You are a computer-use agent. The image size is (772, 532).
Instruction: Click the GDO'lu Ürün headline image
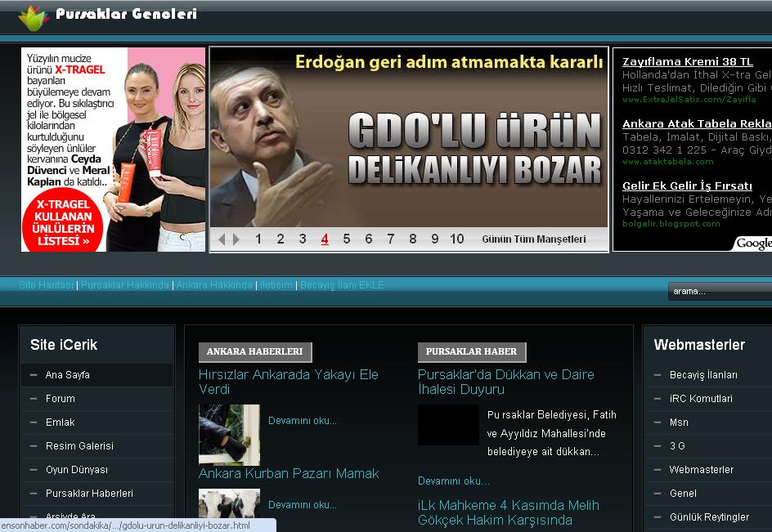coord(409,137)
